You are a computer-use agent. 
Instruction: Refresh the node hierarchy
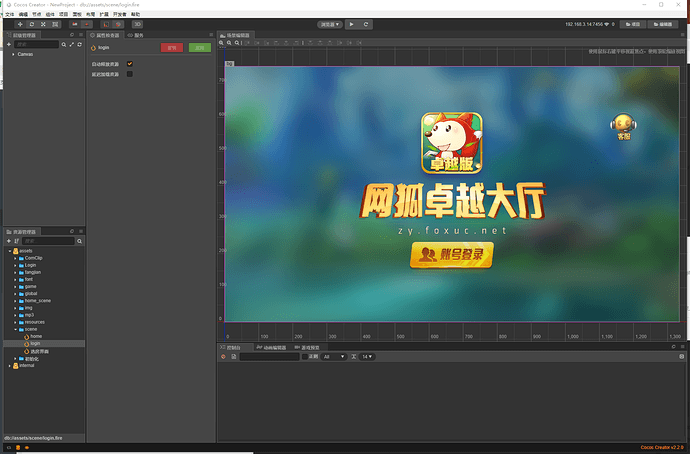point(79,44)
